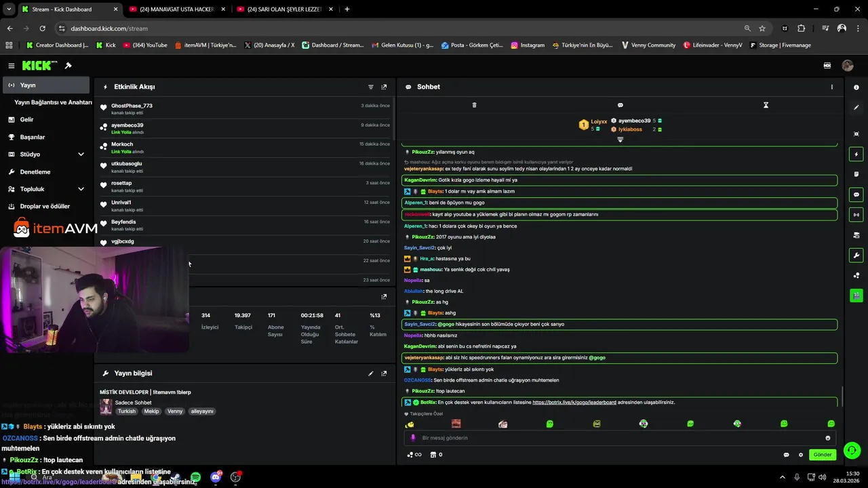Viewport: 868px width, 488px height.
Task: Click the document icon in the right sidebar
Action: pyautogui.click(x=856, y=174)
